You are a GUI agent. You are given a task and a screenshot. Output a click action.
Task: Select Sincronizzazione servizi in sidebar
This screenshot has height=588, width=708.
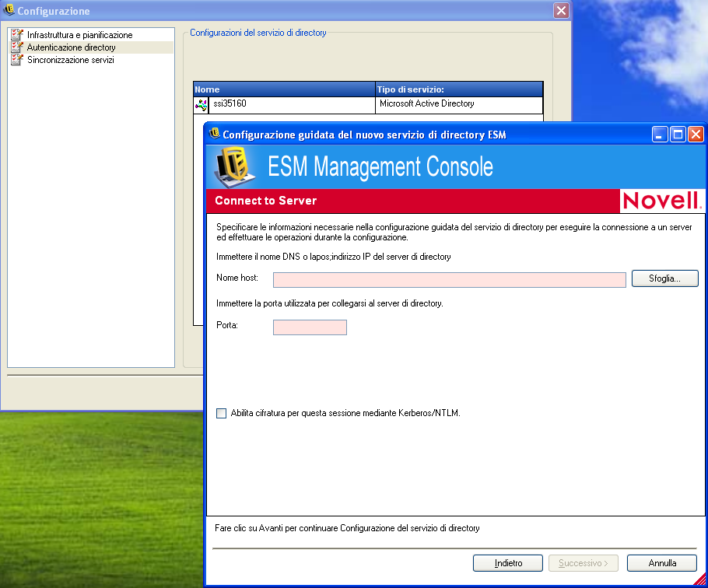(71, 60)
